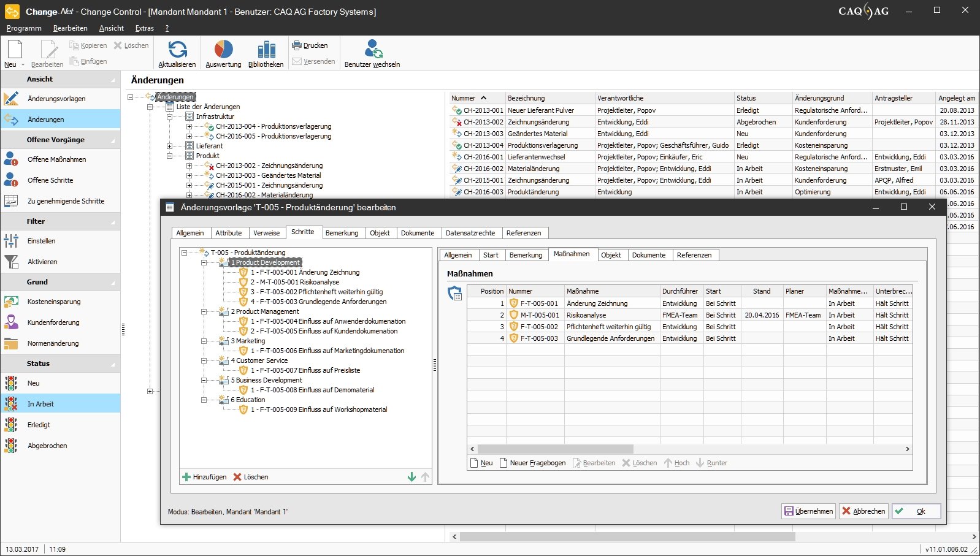Toggle the Kundenforderung reason filter
Image resolution: width=980 pixels, height=556 pixels.
point(53,322)
